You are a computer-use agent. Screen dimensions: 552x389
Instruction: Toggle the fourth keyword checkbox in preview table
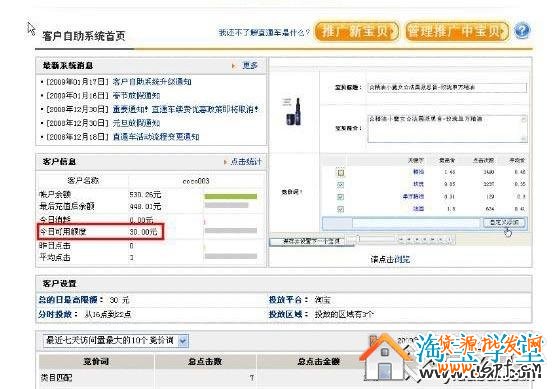pyautogui.click(x=340, y=209)
